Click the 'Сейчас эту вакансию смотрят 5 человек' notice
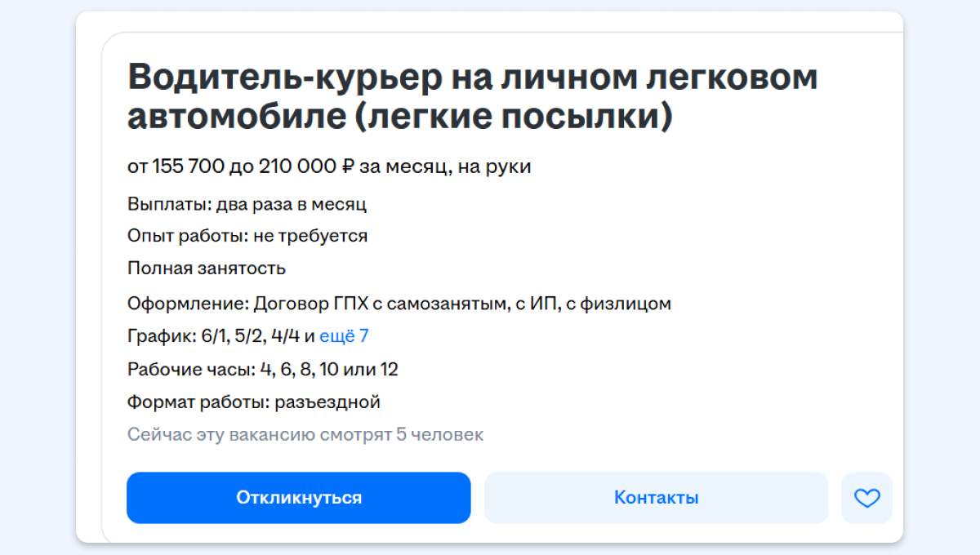The height and width of the screenshot is (555, 980). (x=305, y=434)
